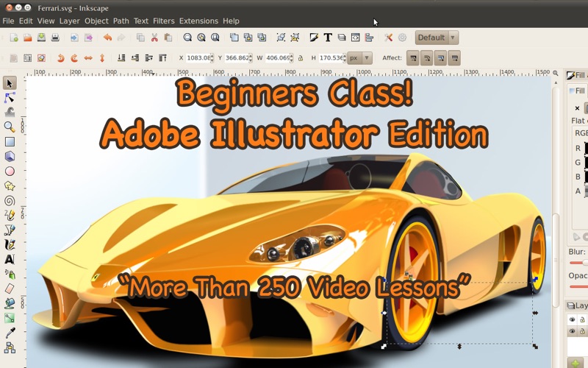
Task: Select the Eraser tool
Action: click(10, 289)
